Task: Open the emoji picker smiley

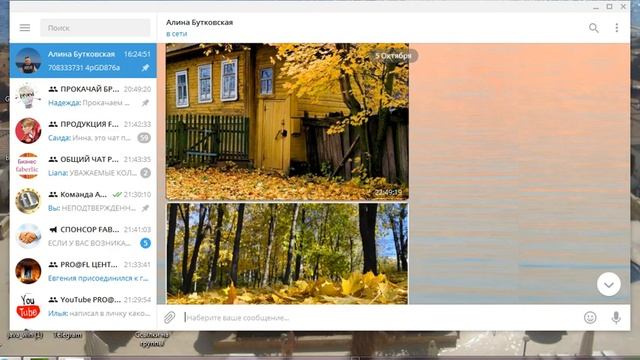Action: 590,317
